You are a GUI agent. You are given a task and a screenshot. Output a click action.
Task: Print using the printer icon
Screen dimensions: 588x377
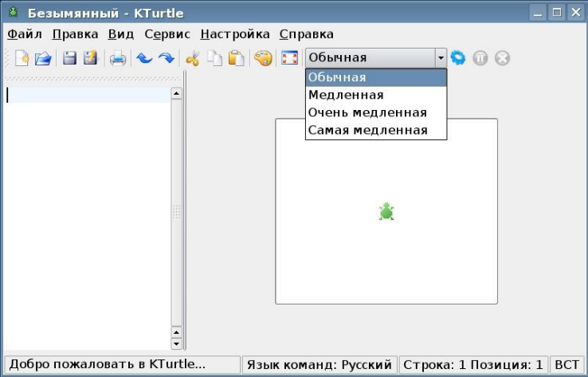[x=118, y=58]
